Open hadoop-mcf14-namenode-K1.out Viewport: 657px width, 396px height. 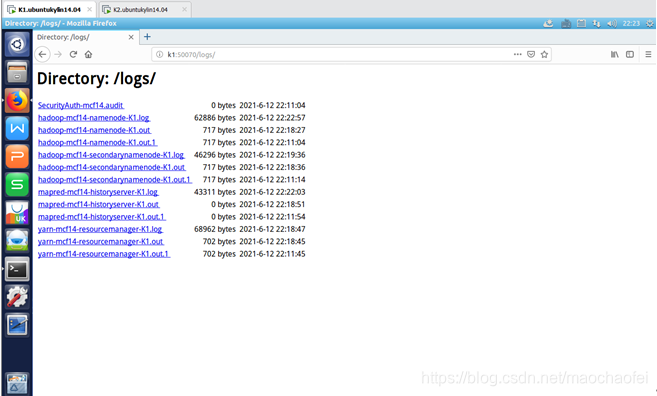94,130
